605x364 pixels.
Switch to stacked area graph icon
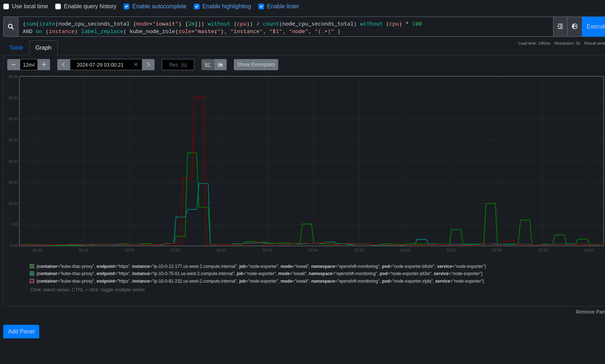(x=221, y=65)
